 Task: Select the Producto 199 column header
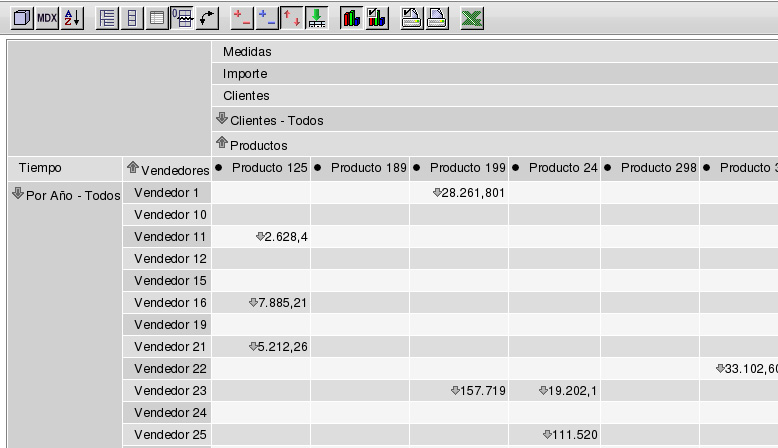tap(467, 168)
